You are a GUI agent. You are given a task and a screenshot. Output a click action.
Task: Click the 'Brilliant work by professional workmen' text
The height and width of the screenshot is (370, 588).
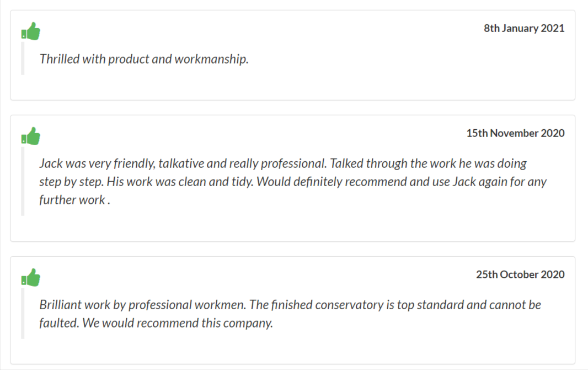pyautogui.click(x=142, y=305)
